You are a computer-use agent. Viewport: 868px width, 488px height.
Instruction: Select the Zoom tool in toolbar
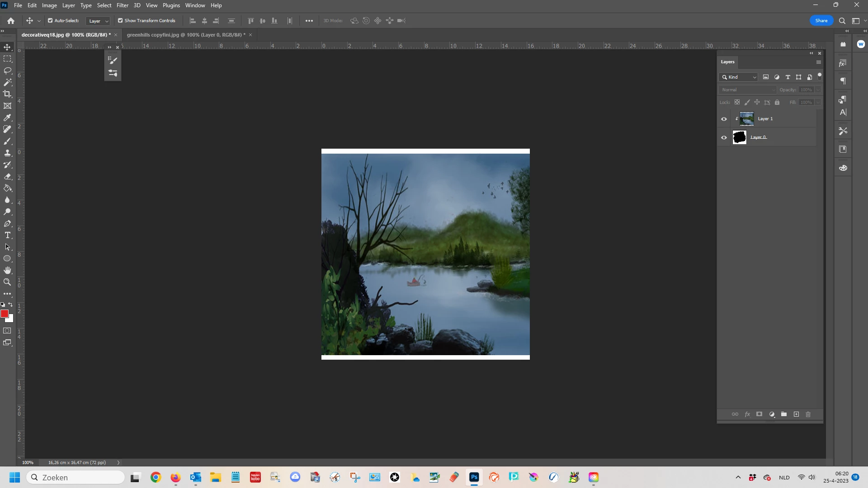(x=7, y=282)
